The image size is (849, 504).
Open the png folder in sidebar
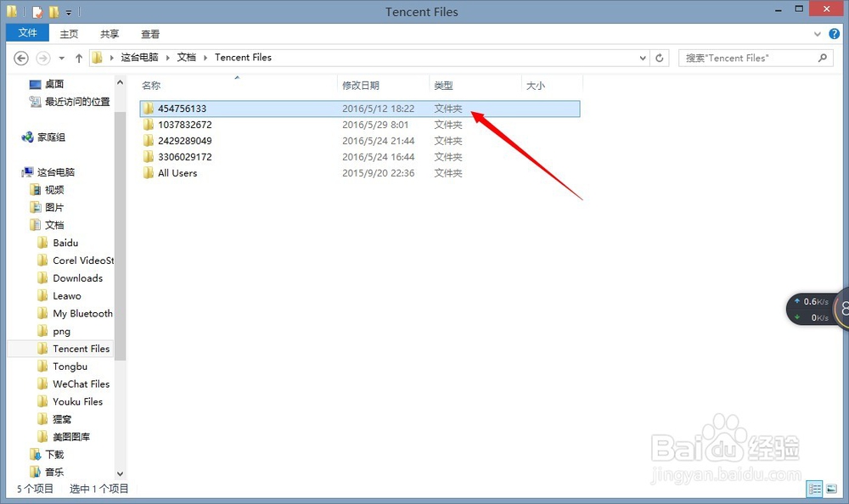[x=62, y=331]
